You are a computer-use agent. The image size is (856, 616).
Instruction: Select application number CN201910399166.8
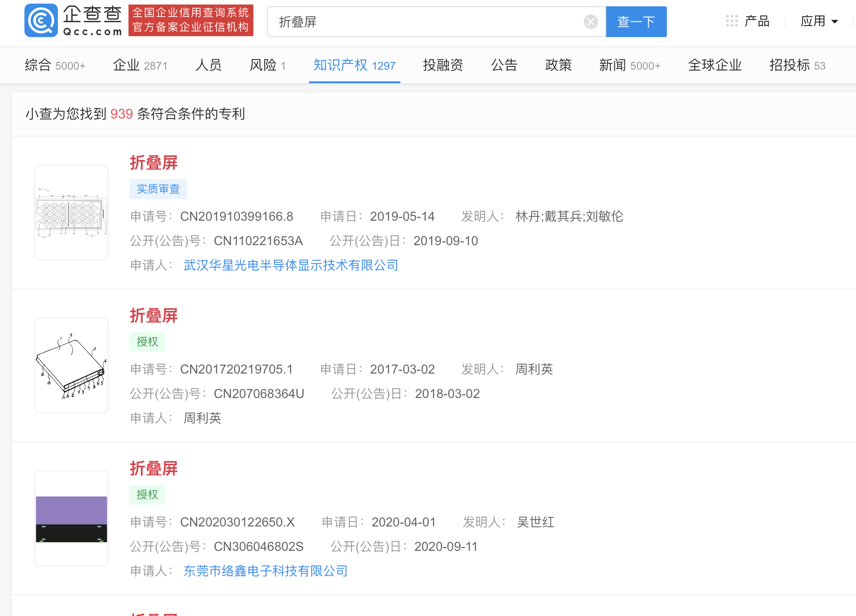(x=237, y=216)
